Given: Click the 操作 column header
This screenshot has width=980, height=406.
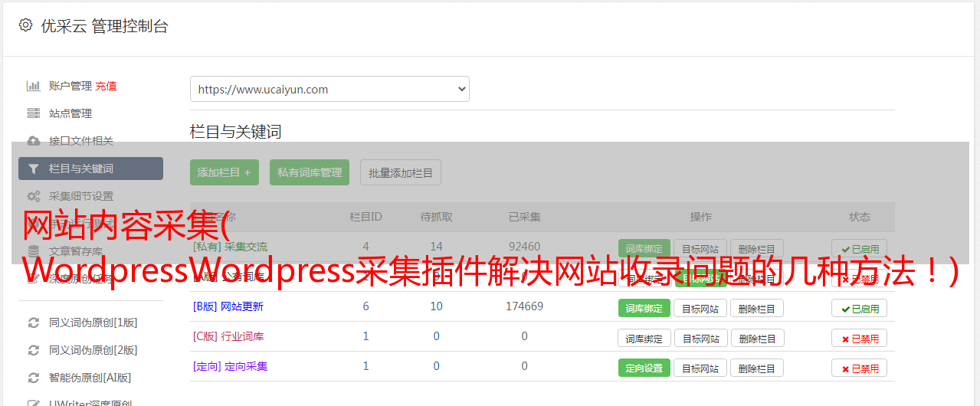Looking at the screenshot, I should pos(701,217).
